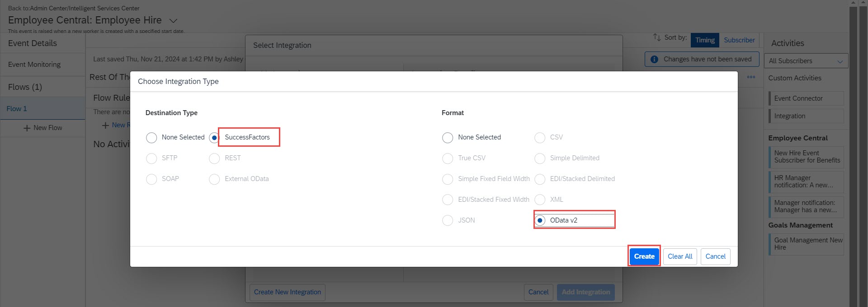Select the EDI/Stacked Delimited format

click(540, 179)
